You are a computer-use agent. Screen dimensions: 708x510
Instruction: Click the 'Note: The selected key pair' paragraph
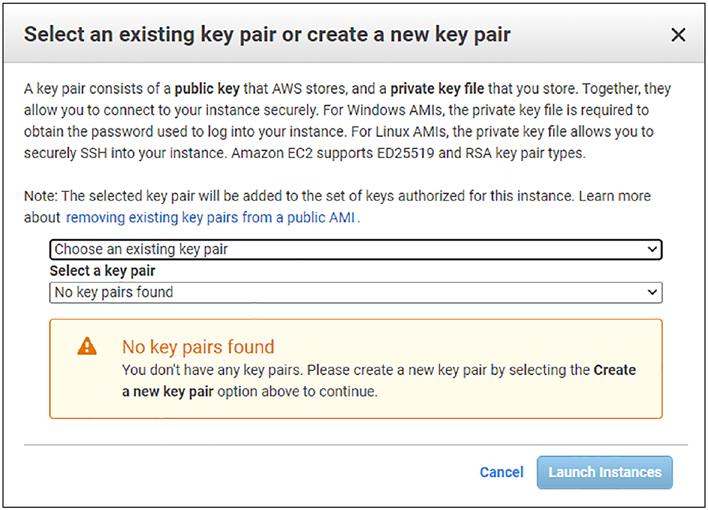tap(337, 207)
